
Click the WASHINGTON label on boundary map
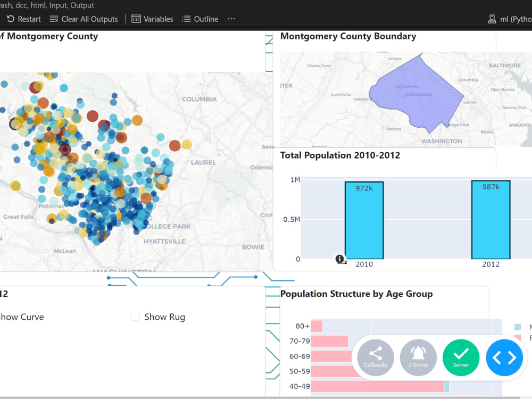pos(442,141)
